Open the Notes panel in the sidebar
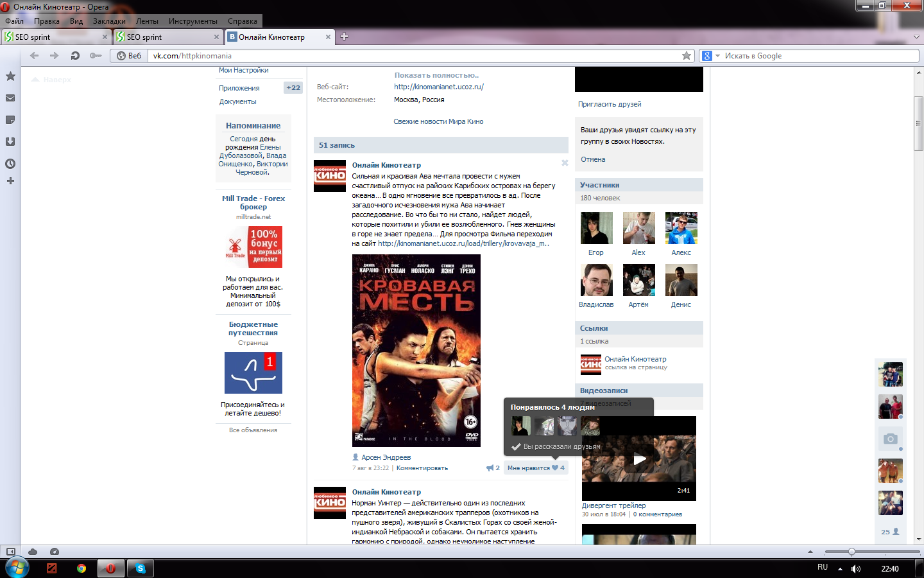Viewport: 924px width, 578px height. click(10, 120)
